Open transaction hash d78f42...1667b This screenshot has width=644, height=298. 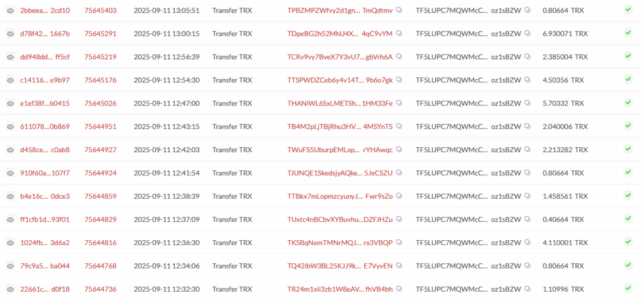tap(45, 34)
